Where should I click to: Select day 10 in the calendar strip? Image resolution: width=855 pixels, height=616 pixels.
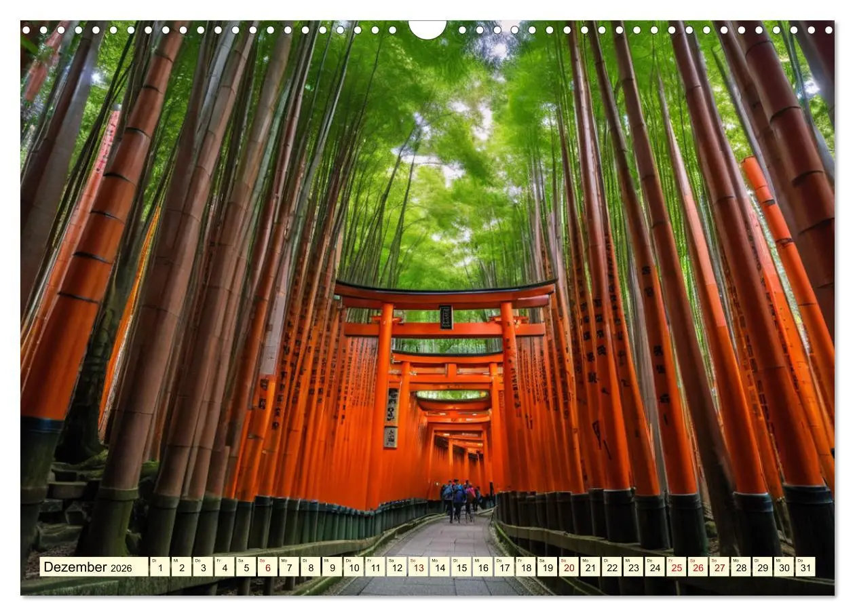pos(354,566)
